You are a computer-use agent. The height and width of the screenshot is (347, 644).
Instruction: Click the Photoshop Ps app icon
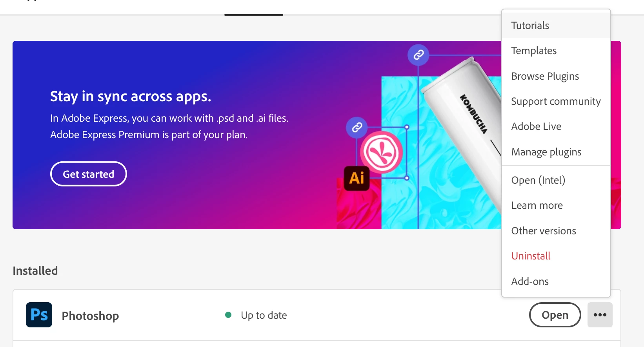click(39, 315)
